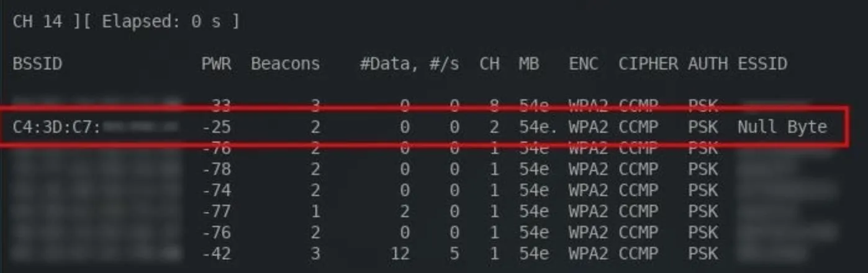This screenshot has height=273, width=868.
Task: Click the MB column header
Action: point(529,63)
